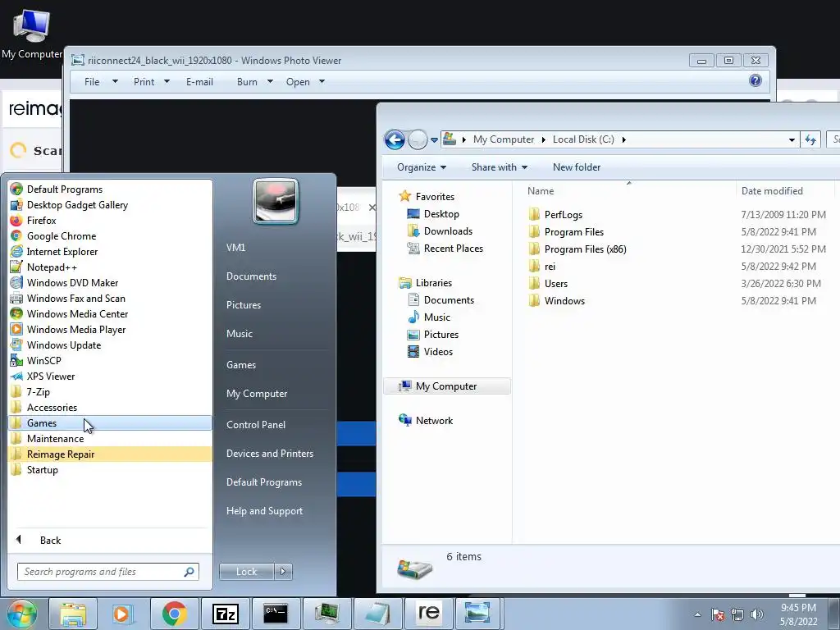Start Internet Explorer
Image resolution: width=840 pixels, height=630 pixels.
click(110, 251)
